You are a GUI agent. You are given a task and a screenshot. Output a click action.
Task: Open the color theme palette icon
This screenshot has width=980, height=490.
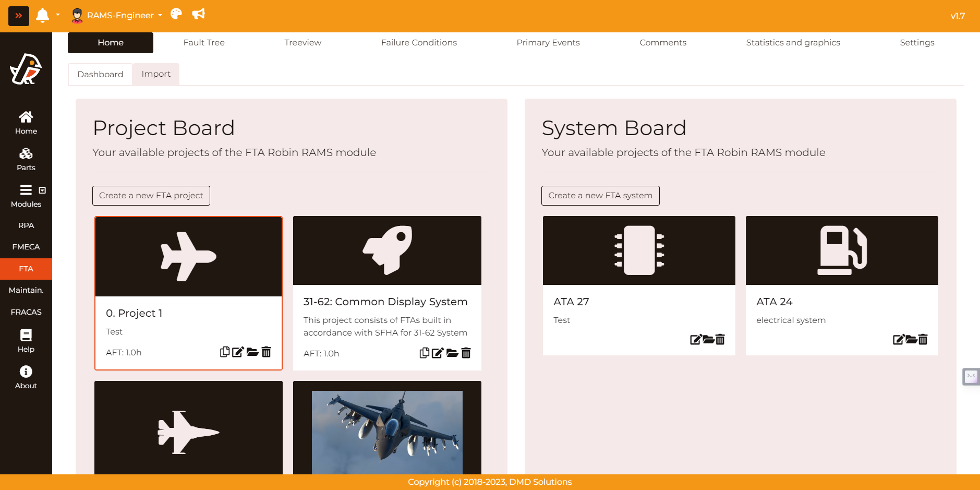pyautogui.click(x=176, y=14)
